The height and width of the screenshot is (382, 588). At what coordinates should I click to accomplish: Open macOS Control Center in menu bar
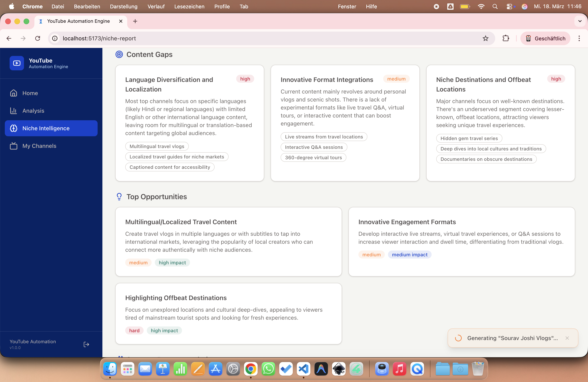tap(509, 6)
